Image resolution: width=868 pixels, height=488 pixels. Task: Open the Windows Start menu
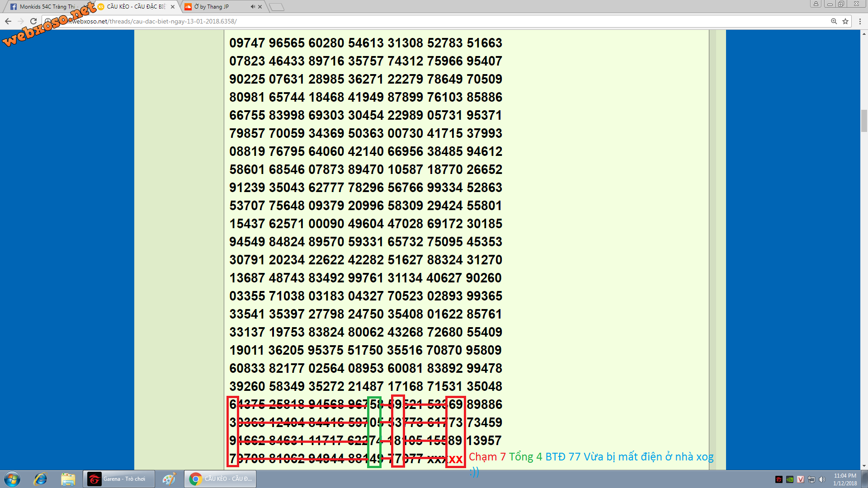(x=12, y=479)
